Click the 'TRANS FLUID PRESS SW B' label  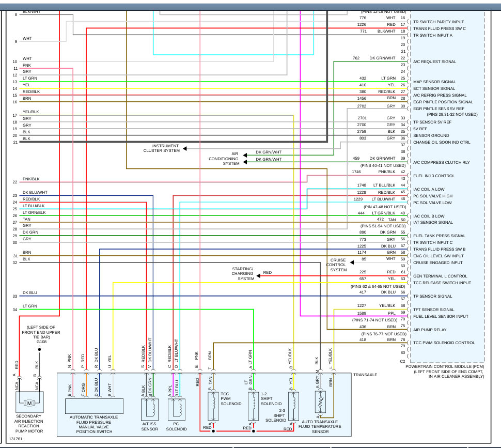click(x=439, y=249)
